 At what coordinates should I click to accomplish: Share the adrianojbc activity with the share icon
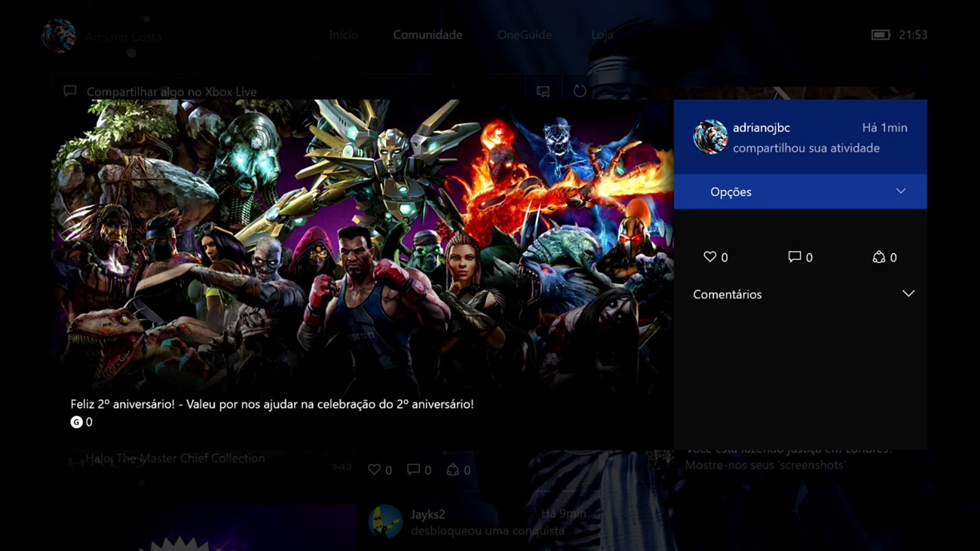point(879,257)
